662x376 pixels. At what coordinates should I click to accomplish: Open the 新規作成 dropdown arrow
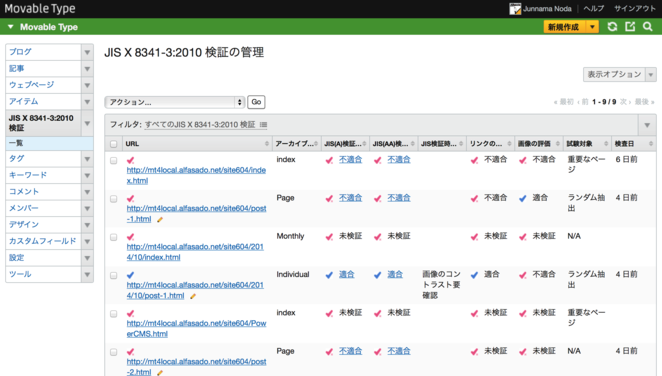(x=592, y=27)
